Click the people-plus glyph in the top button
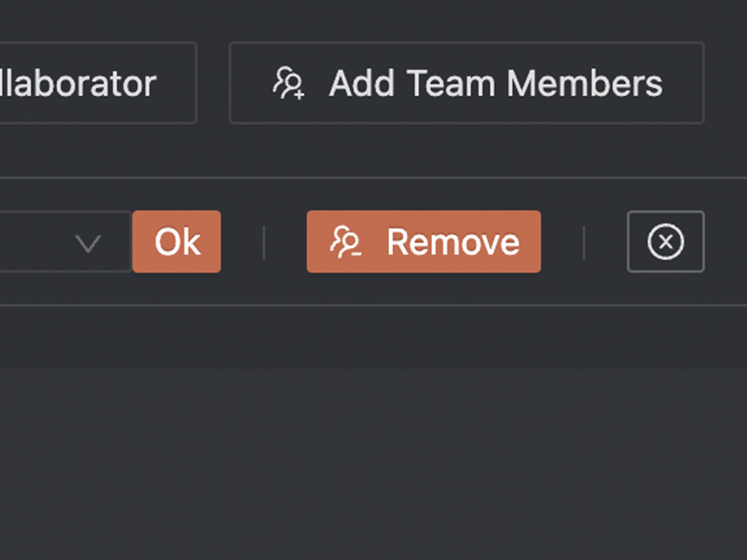 (289, 83)
